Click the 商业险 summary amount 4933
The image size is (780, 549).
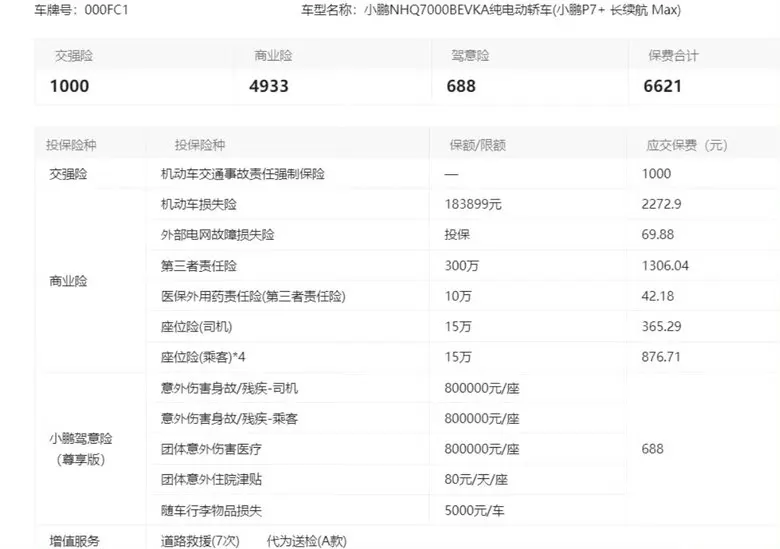tap(269, 86)
